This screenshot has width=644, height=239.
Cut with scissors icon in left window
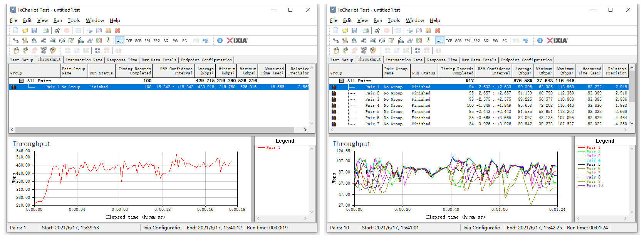coord(90,30)
